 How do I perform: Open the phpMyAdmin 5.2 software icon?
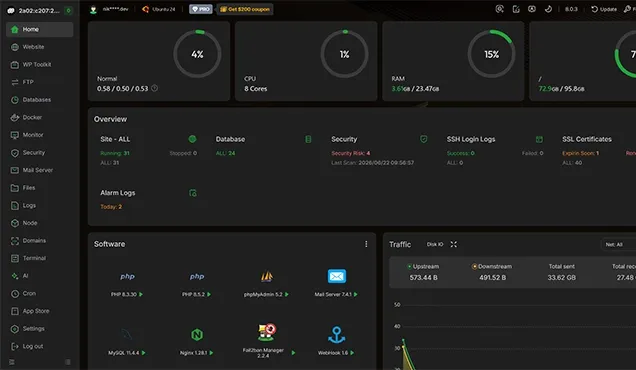click(x=266, y=277)
